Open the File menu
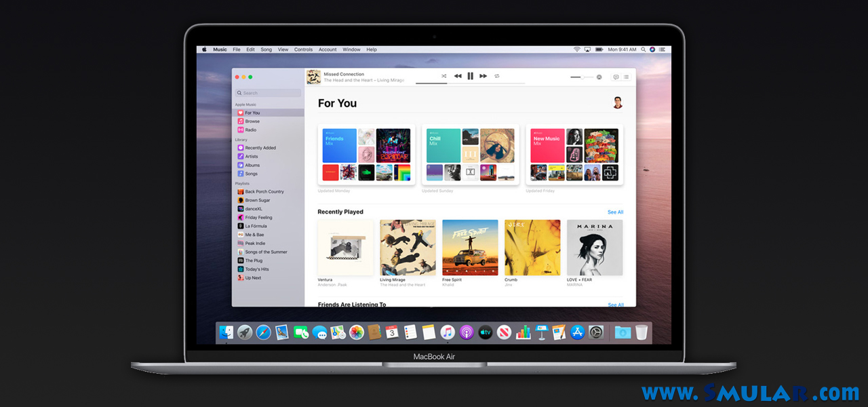This screenshot has width=868, height=407. coord(237,50)
